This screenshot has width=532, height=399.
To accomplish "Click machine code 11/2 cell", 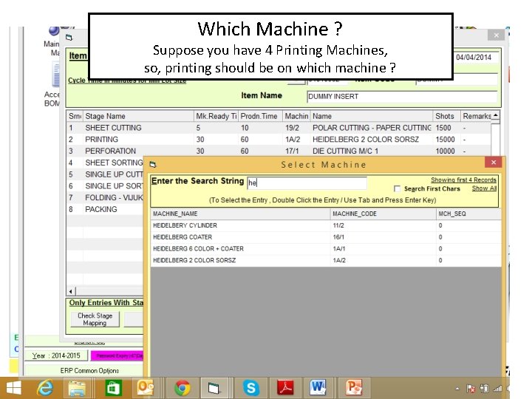I will click(383, 225).
